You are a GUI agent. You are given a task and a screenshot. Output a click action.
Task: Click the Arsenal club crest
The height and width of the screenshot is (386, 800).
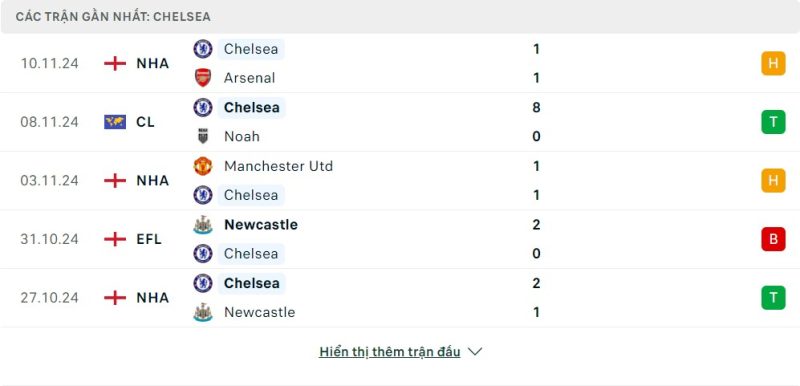click(203, 78)
